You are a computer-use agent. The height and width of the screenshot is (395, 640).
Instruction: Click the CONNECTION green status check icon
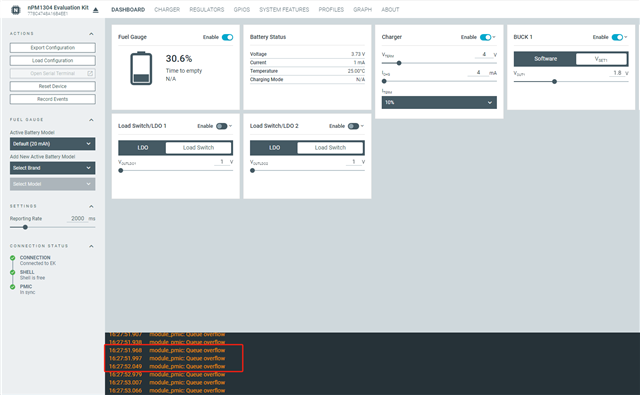click(x=13, y=258)
